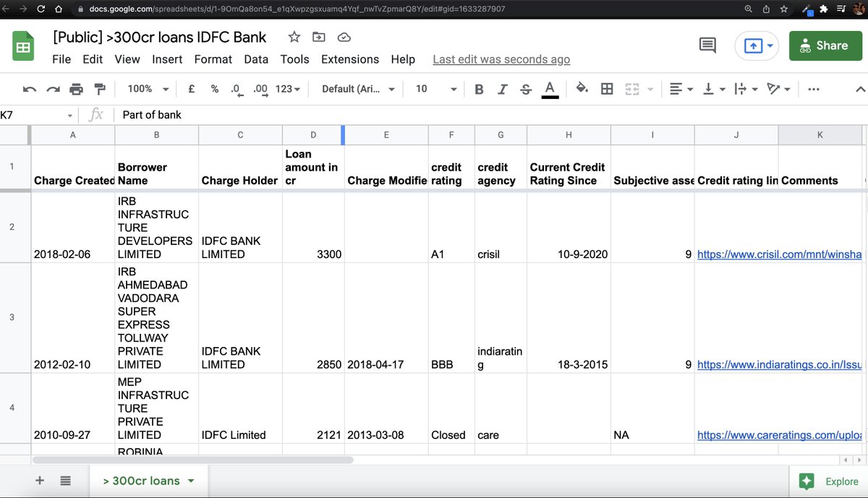Viewport: 868px width, 498px height.
Task: Go to Sheets home via logo
Action: (x=23, y=47)
